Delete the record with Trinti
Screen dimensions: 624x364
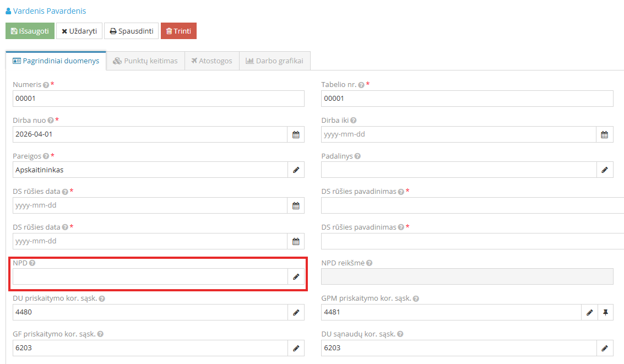point(178,31)
